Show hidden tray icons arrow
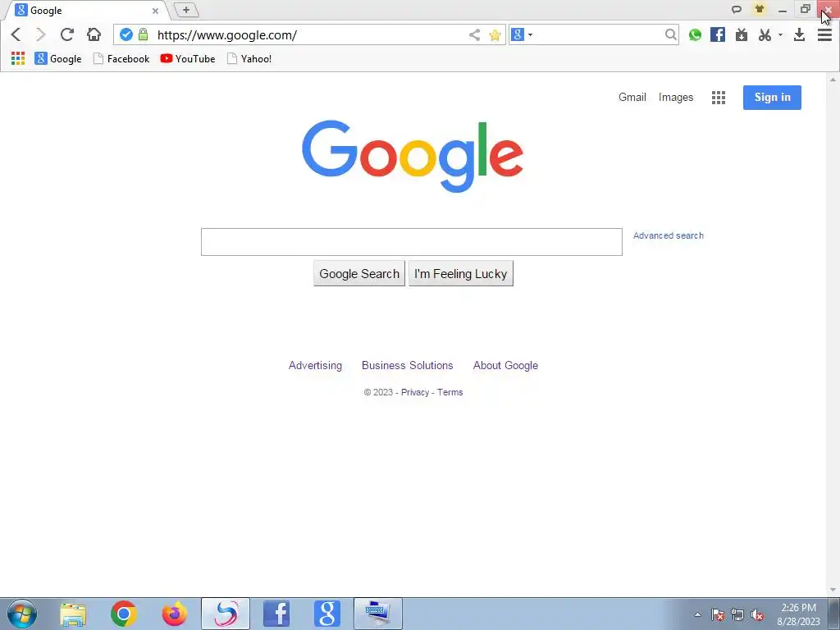This screenshot has width=840, height=630. pos(697,615)
